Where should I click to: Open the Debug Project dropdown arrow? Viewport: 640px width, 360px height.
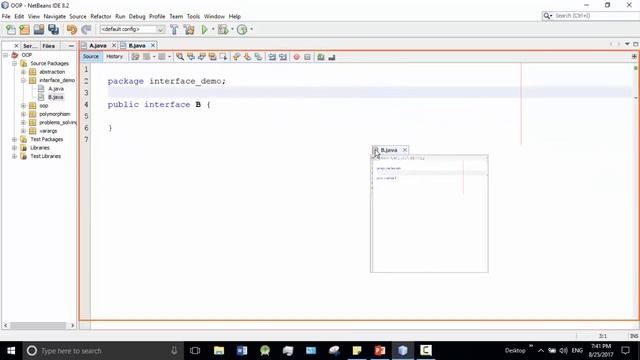232,29
